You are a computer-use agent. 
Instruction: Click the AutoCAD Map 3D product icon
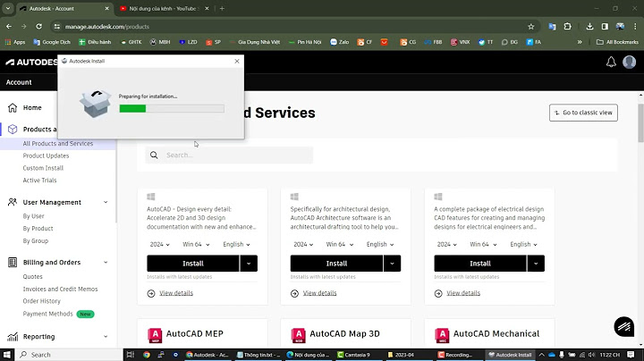pyautogui.click(x=299, y=335)
